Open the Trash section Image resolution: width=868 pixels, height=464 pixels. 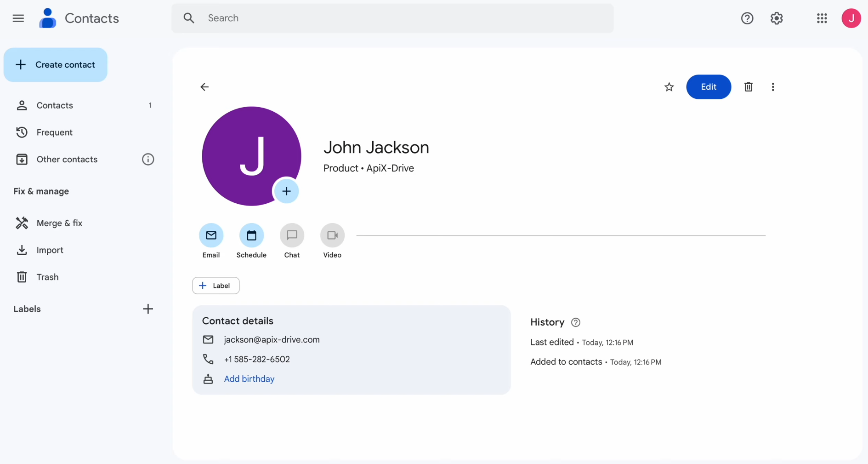click(47, 277)
